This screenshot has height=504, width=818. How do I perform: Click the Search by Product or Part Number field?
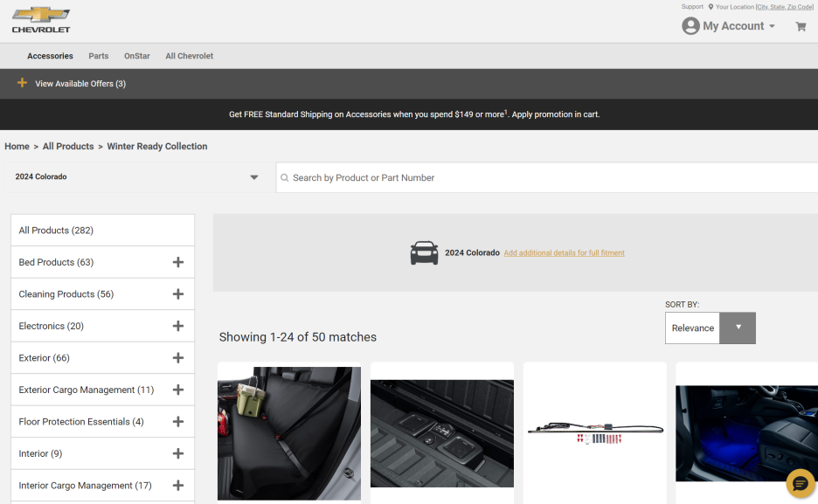coord(547,177)
